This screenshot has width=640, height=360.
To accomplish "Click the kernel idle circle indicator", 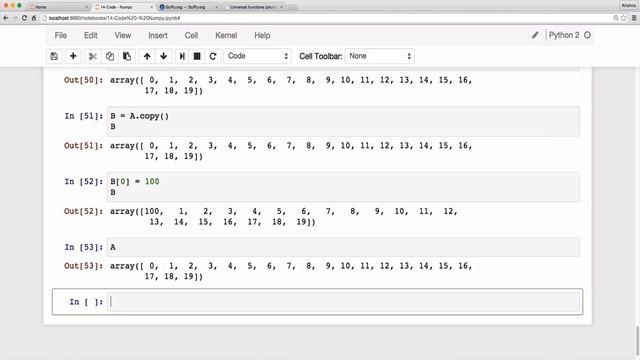I will click(587, 35).
